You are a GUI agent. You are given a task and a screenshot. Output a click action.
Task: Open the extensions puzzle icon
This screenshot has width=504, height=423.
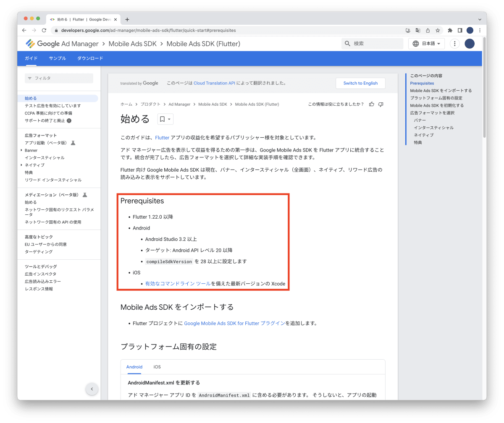click(x=450, y=30)
